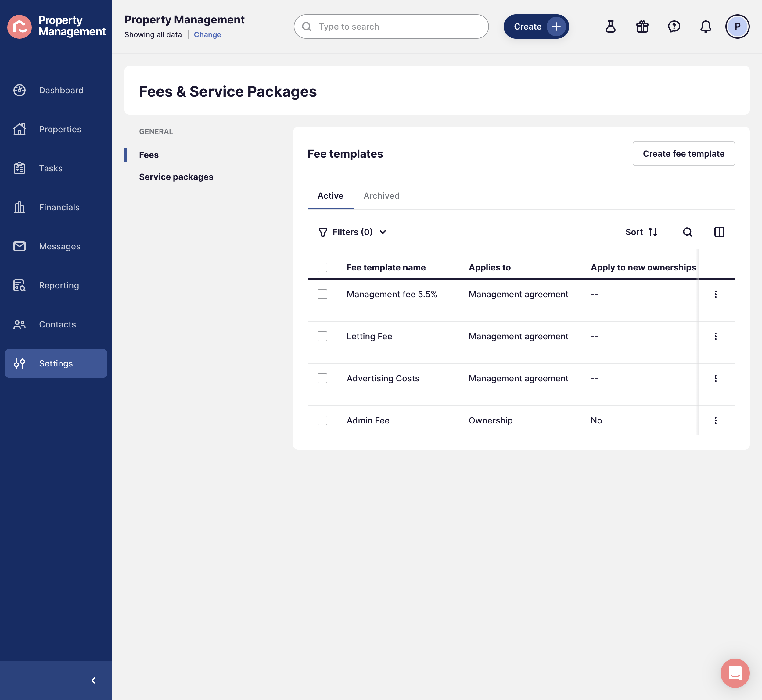762x700 pixels.
Task: Open the labs flask icon
Action: click(610, 27)
